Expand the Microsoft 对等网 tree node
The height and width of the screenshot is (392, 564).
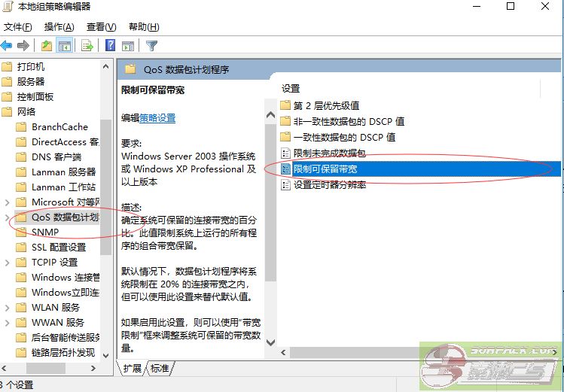coord(8,202)
